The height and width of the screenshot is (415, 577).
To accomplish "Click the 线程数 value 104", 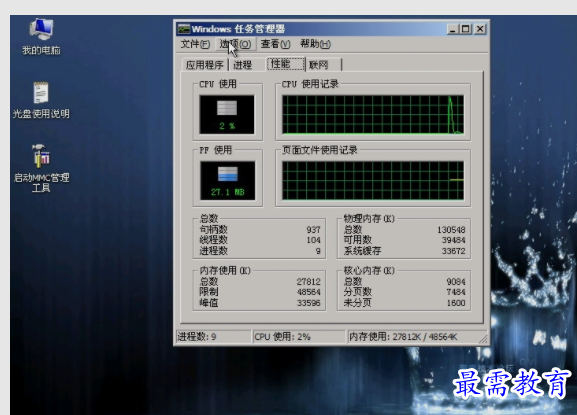I will [x=314, y=240].
